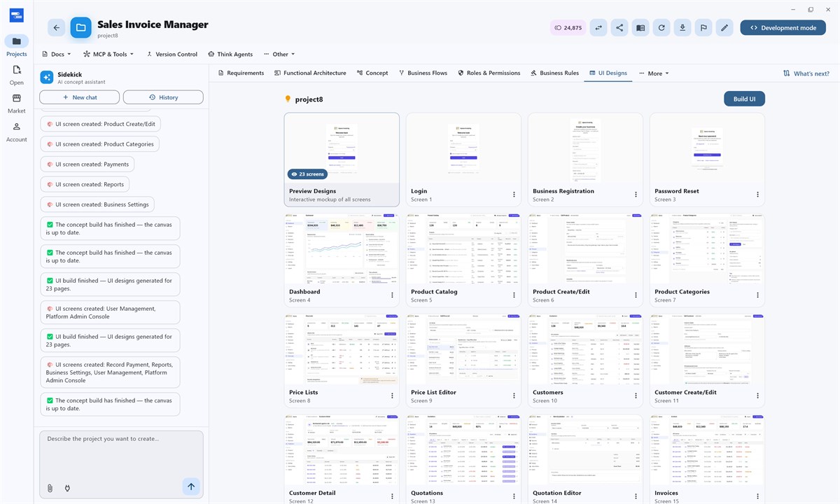
Task: Open the Login screen thumbnail
Action: 463,148
